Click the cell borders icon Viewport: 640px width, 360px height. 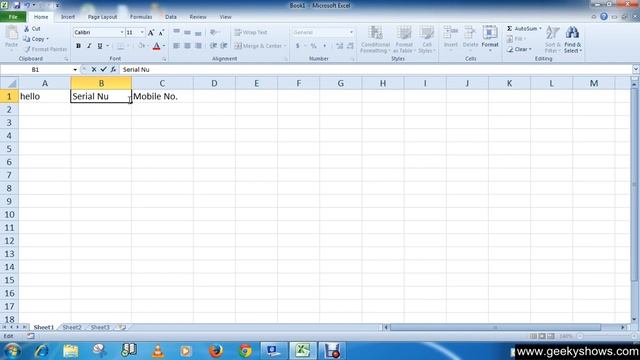tap(121, 46)
